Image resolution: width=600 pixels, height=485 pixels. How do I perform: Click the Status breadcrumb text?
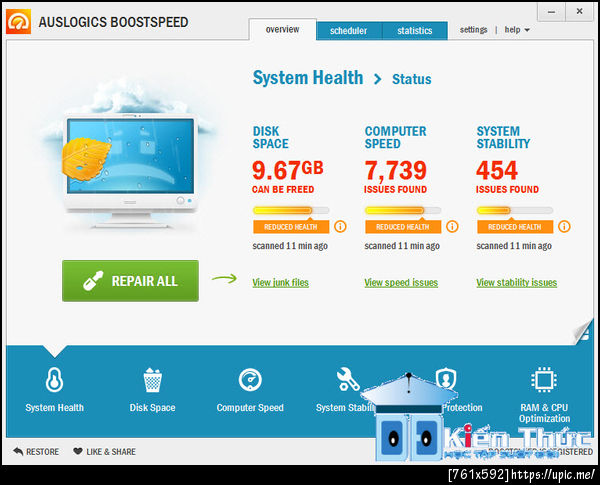point(412,79)
